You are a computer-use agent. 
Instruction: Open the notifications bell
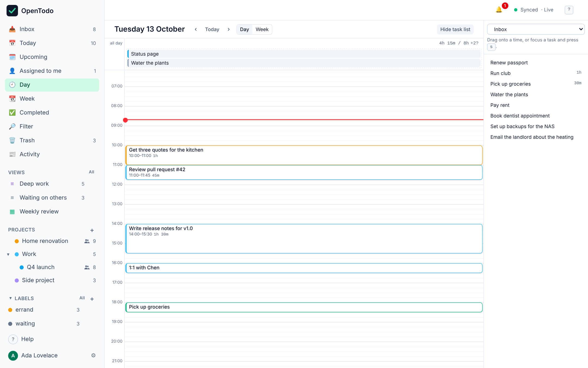pos(499,10)
